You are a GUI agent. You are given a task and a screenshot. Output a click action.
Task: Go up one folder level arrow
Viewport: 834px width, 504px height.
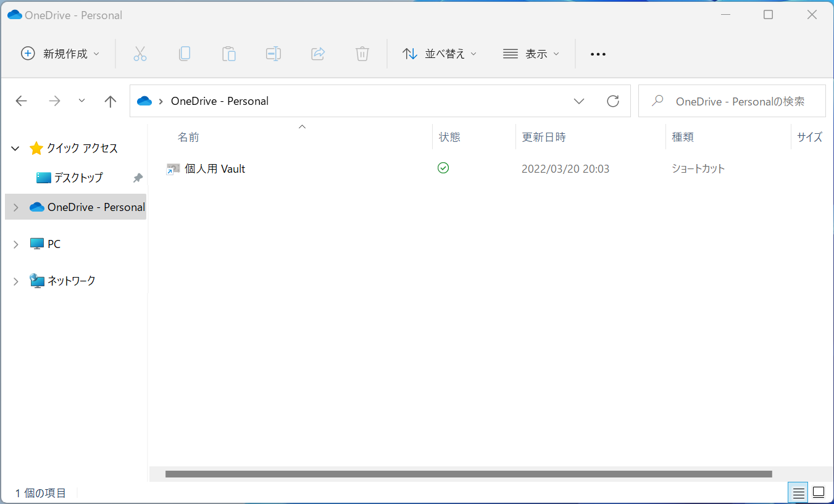click(x=111, y=101)
